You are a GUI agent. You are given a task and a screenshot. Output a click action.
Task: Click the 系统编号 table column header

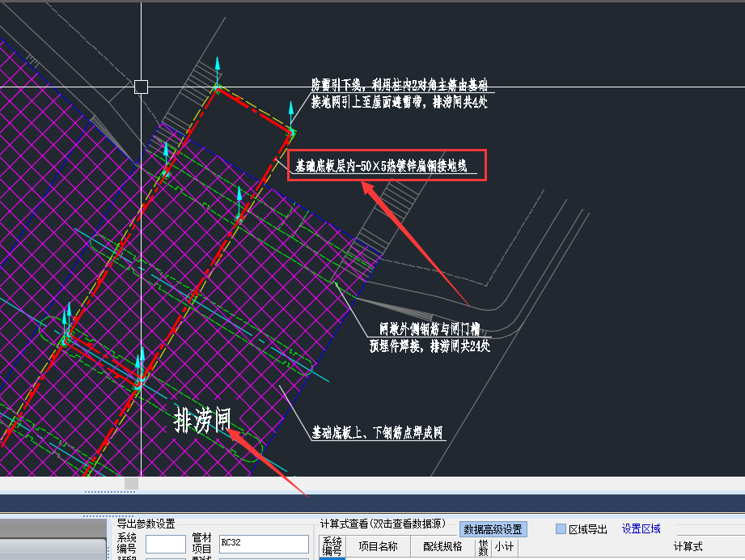tap(332, 547)
